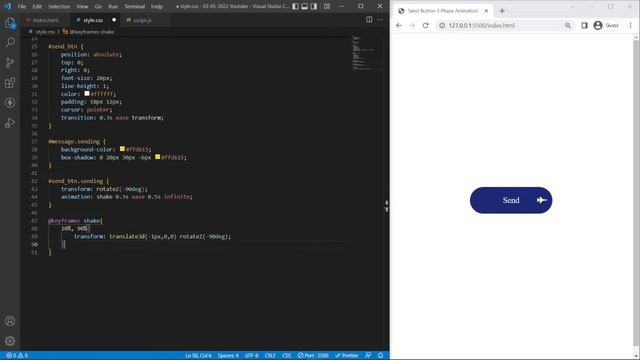This screenshot has width=640, height=360.
Task: Open the Extensions view
Action: [x=10, y=82]
